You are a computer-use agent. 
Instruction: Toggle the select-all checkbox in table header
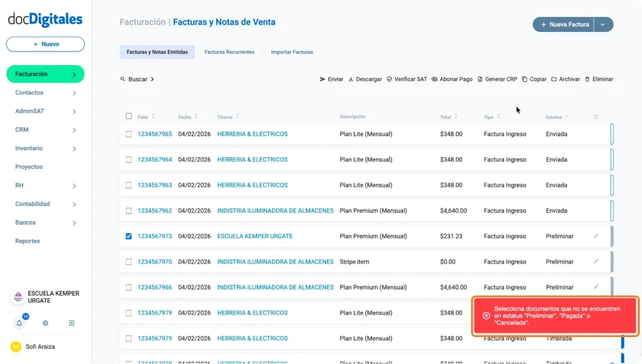point(129,117)
